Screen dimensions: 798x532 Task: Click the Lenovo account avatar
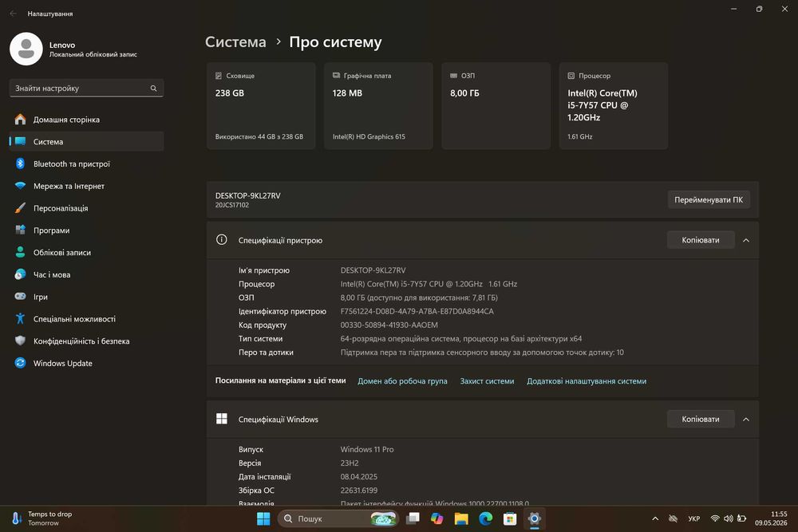pyautogui.click(x=26, y=49)
